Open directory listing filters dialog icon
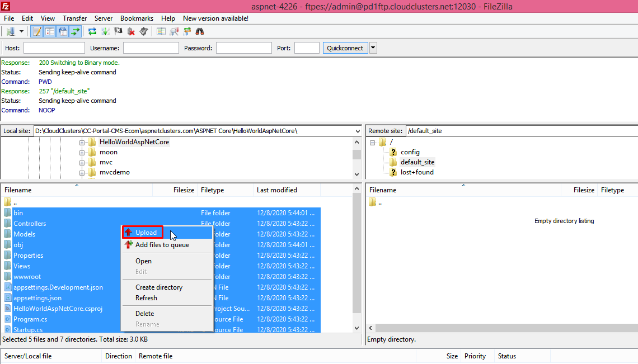Viewport: 638px width, 364px height. click(161, 31)
